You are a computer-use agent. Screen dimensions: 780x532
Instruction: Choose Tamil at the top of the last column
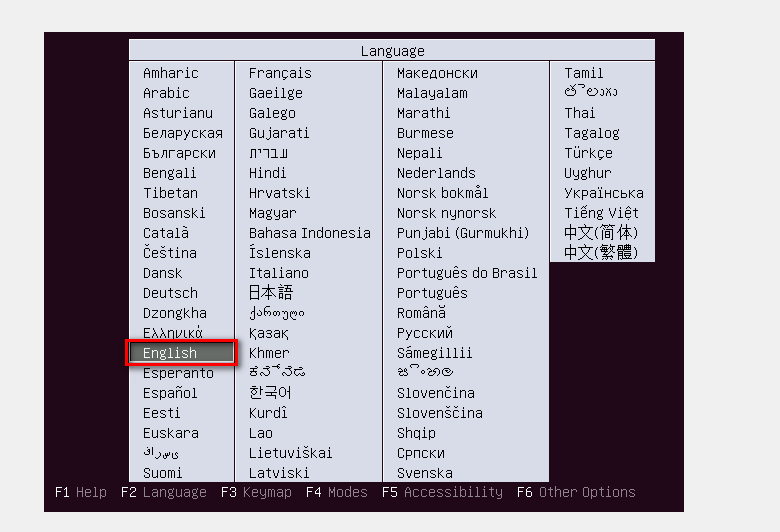(x=583, y=73)
